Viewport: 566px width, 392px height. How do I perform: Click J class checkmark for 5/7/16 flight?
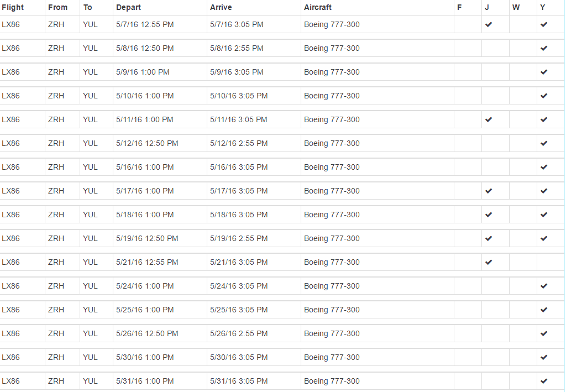(489, 24)
